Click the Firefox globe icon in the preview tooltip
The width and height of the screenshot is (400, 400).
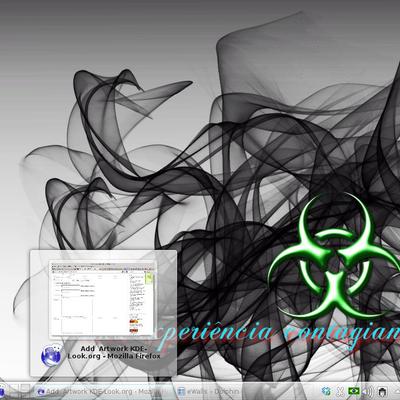[x=51, y=356]
